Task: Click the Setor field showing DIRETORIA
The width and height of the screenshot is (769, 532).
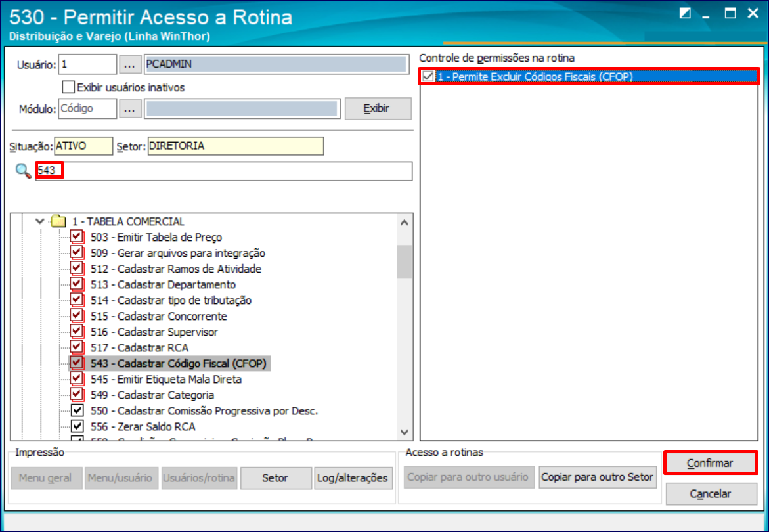Action: pyautogui.click(x=235, y=146)
